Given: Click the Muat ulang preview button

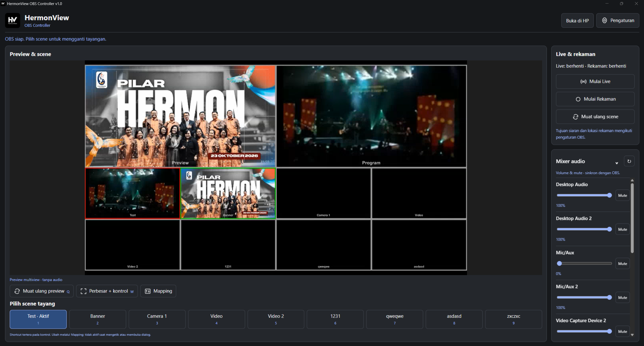Looking at the screenshot, I should (x=42, y=291).
